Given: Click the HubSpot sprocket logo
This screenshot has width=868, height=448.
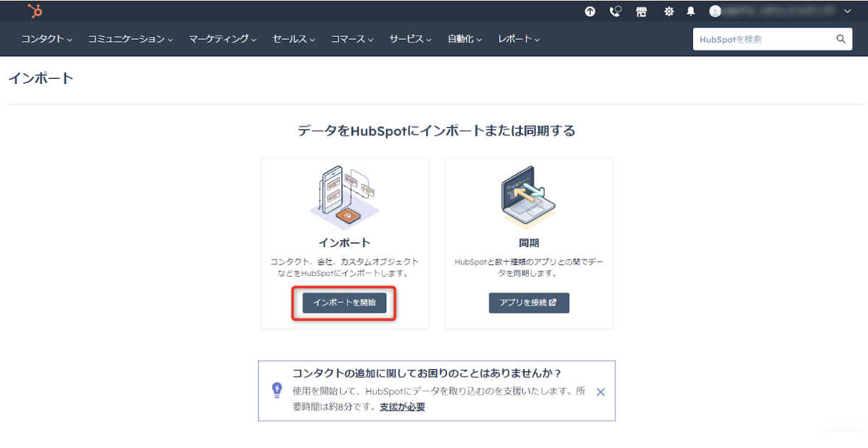Looking at the screenshot, I should click(x=35, y=11).
